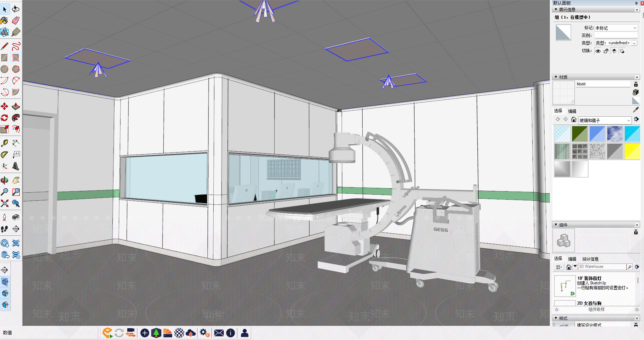Select the arrow Select tool
The image size is (644, 340).
click(5, 9)
